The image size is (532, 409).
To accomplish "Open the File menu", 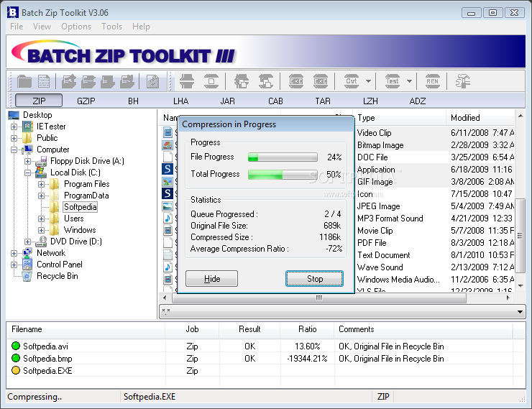I will tap(17, 27).
